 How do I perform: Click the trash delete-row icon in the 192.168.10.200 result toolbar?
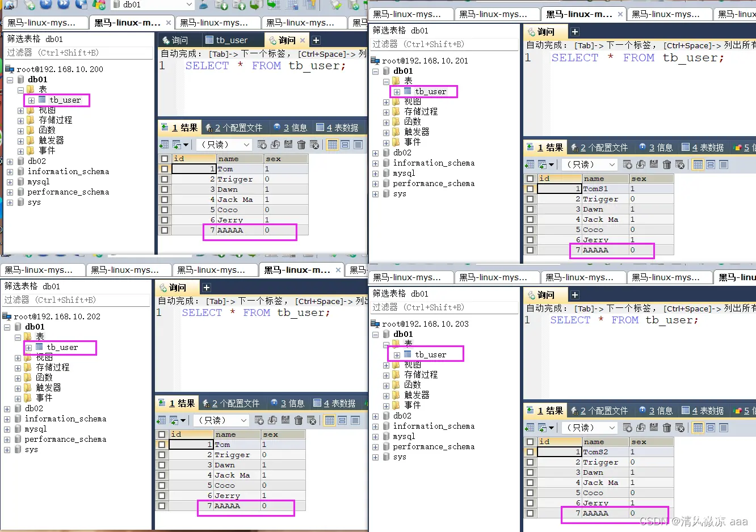tap(301, 145)
